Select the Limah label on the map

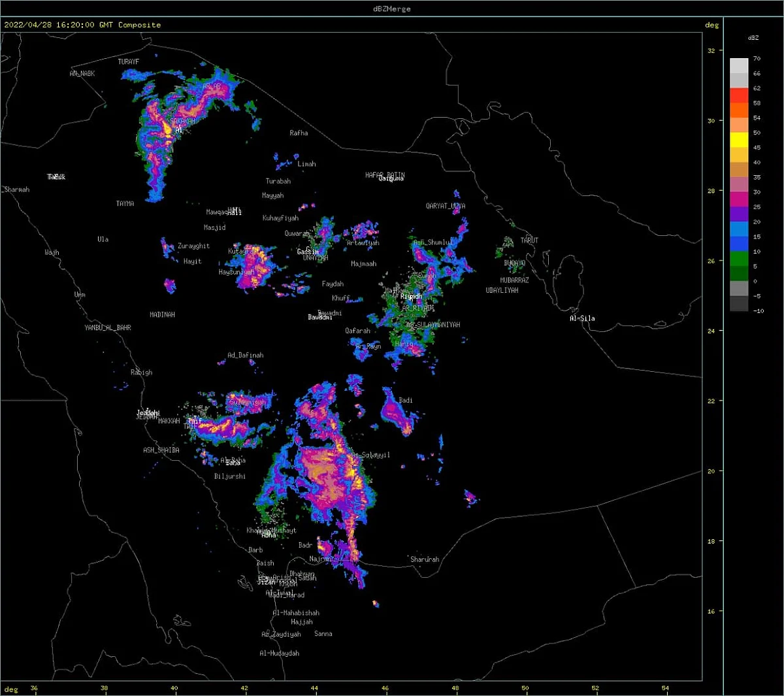(306, 164)
